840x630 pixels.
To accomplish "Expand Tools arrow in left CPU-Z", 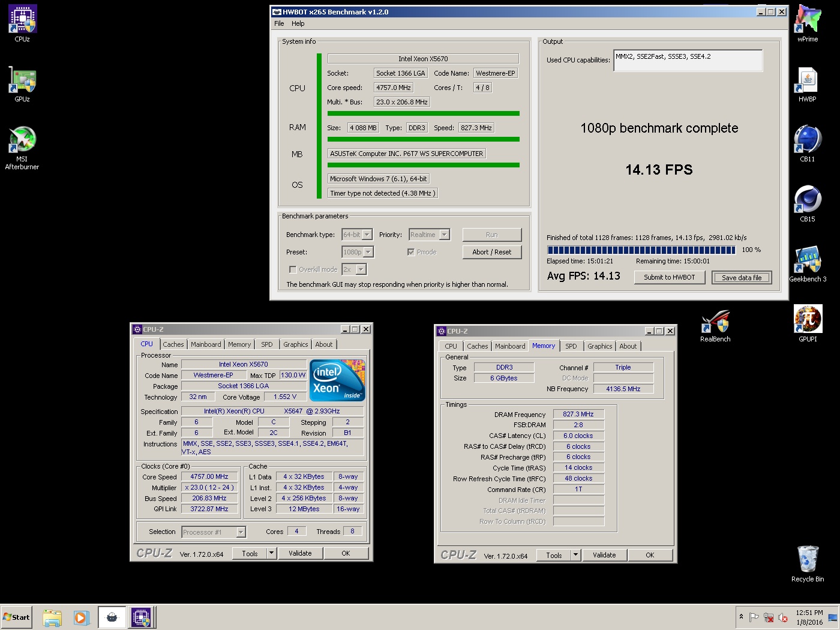I will [x=271, y=553].
